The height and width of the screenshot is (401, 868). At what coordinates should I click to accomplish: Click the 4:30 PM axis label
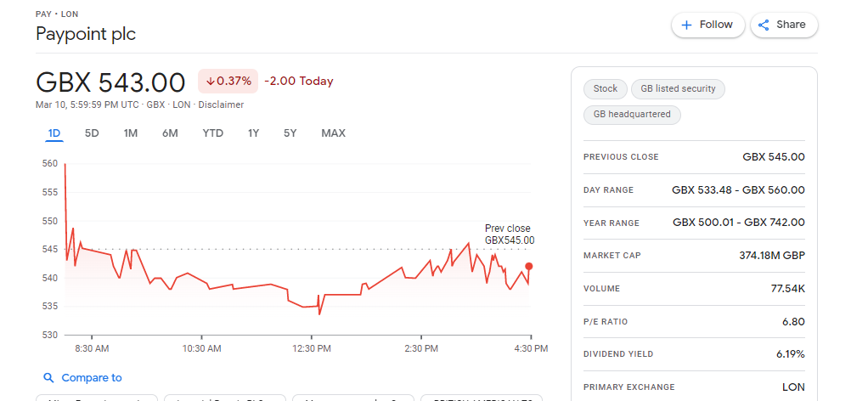[x=532, y=348]
